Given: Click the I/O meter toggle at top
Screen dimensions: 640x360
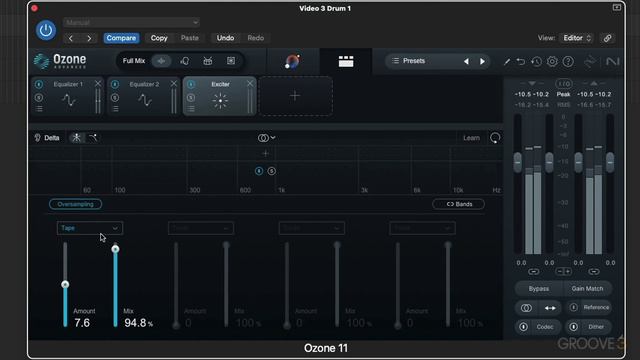Looking at the screenshot, I should pos(564,84).
